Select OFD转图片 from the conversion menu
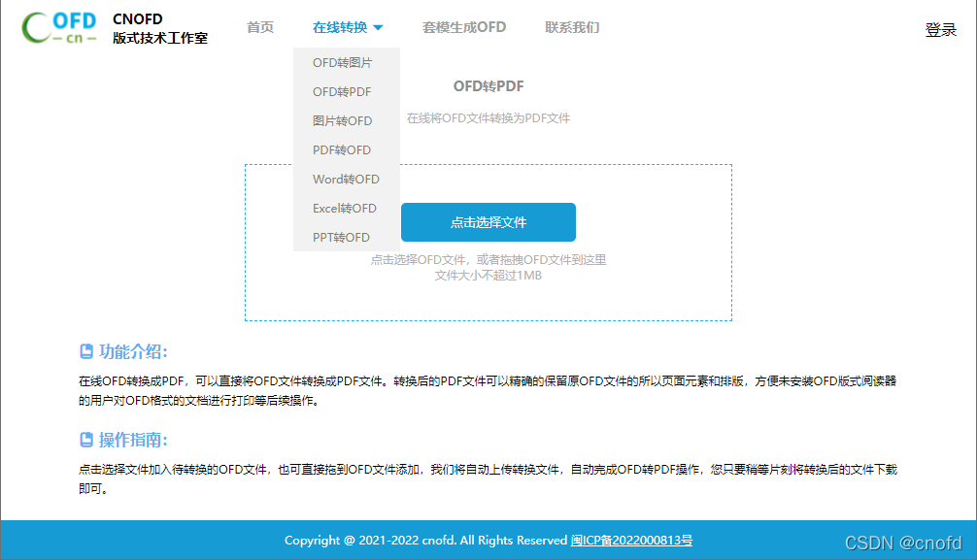 click(341, 62)
